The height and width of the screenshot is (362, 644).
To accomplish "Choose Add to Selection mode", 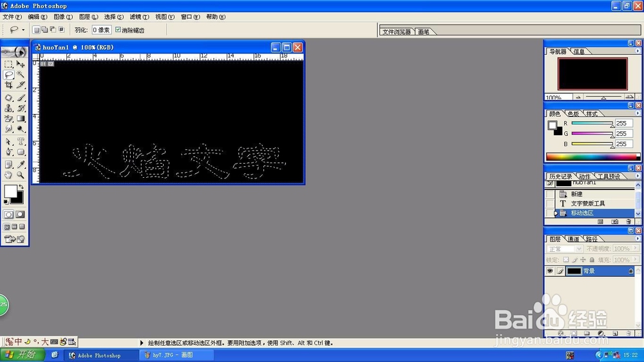I will click(x=44, y=30).
